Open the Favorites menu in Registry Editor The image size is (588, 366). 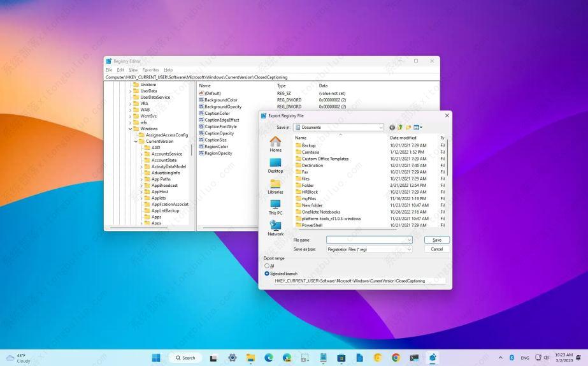(151, 70)
